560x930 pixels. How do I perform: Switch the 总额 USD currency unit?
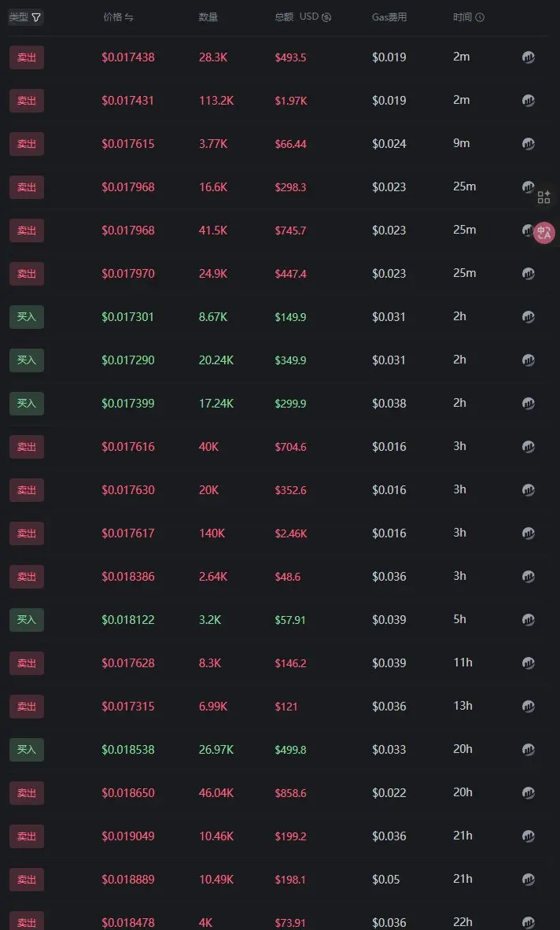click(326, 17)
